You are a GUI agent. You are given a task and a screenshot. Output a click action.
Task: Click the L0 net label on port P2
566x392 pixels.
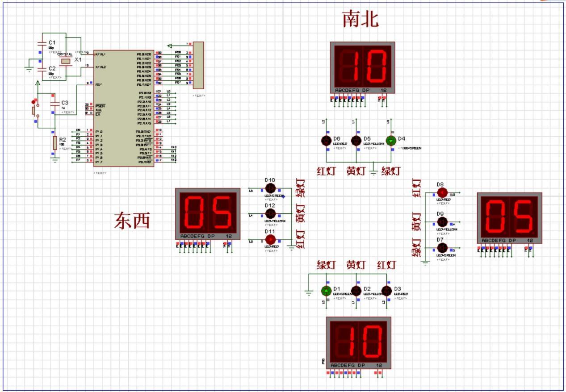coord(168,91)
